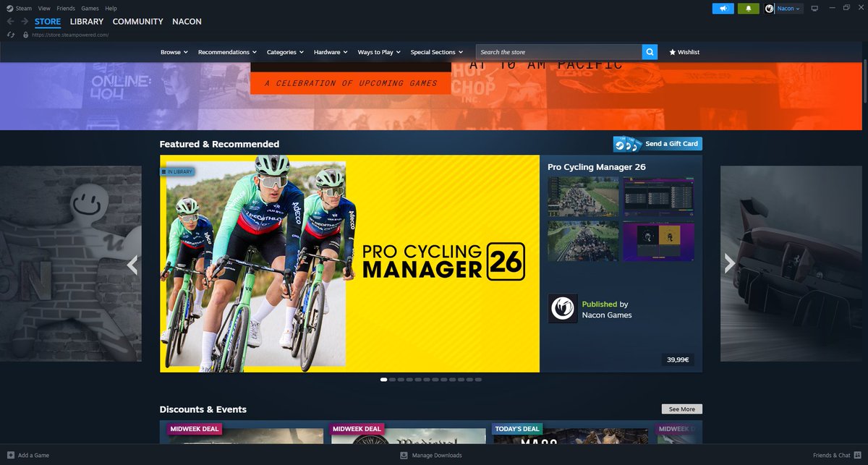Click the Nacon Games publisher name
The width and height of the screenshot is (868, 465).
click(607, 315)
